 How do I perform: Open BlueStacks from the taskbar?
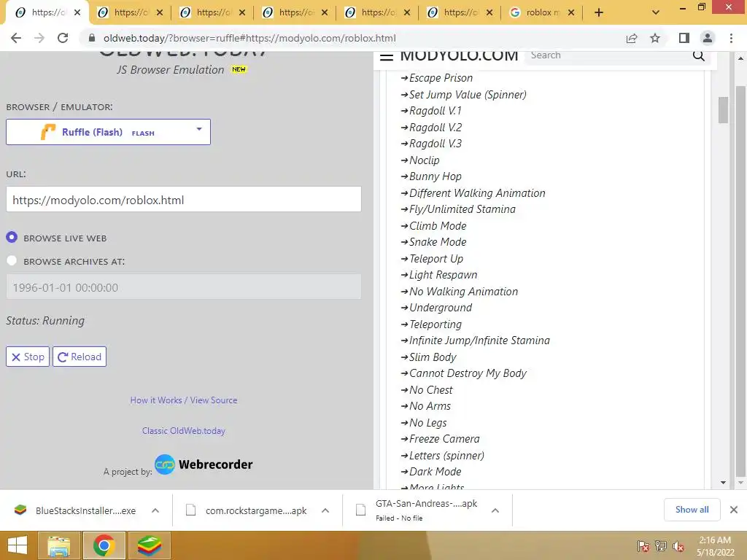149,545
